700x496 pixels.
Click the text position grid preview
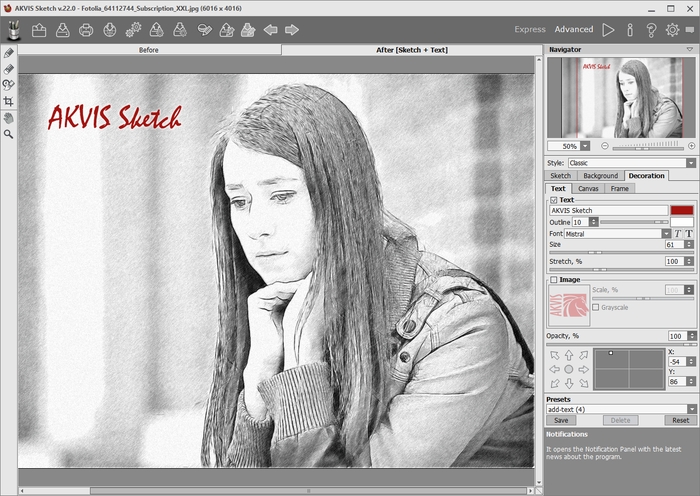(629, 369)
